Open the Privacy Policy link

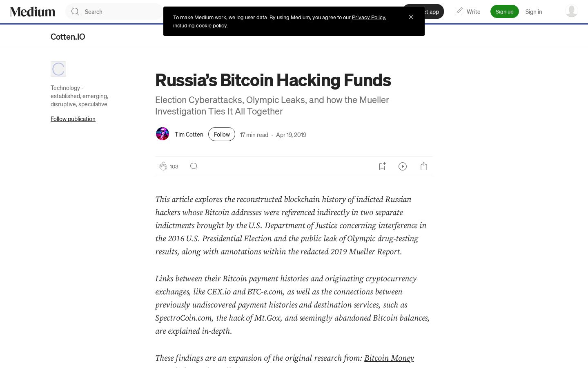[368, 17]
